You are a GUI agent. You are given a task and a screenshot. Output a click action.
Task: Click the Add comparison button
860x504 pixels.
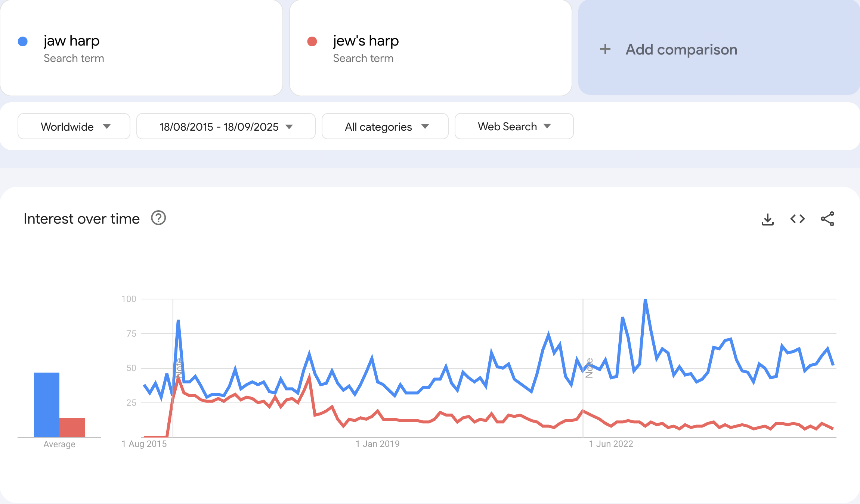tap(681, 49)
